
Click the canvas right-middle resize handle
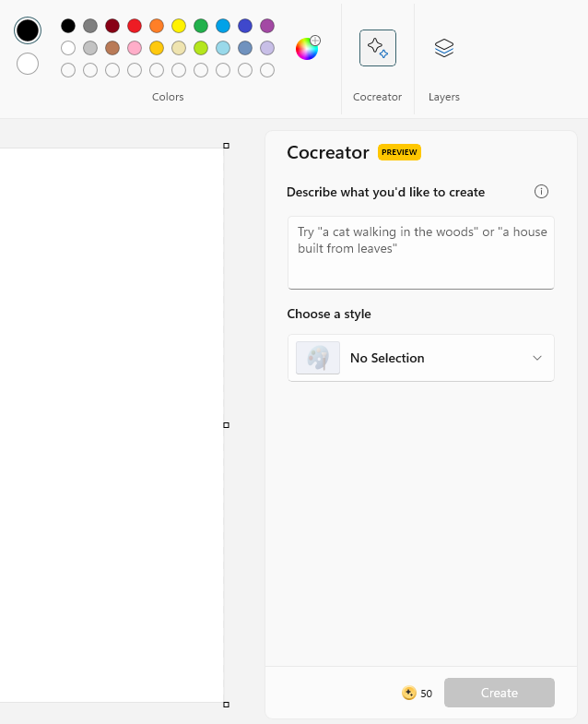point(226,425)
